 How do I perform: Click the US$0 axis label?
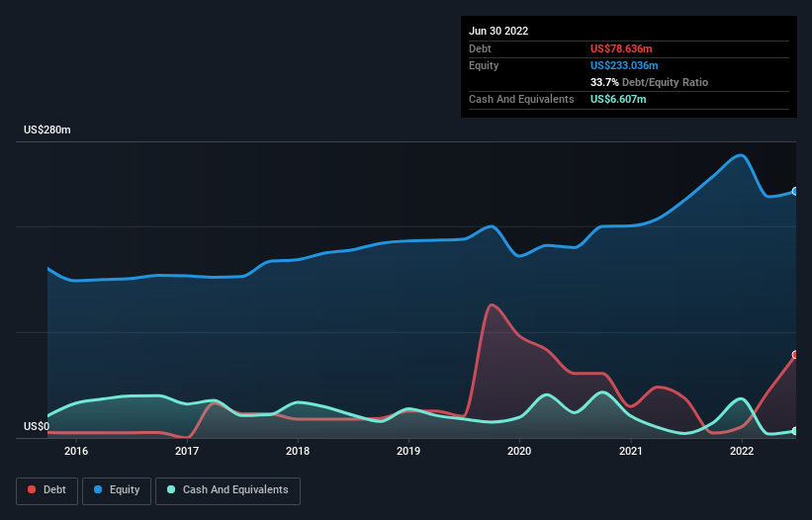click(x=37, y=426)
